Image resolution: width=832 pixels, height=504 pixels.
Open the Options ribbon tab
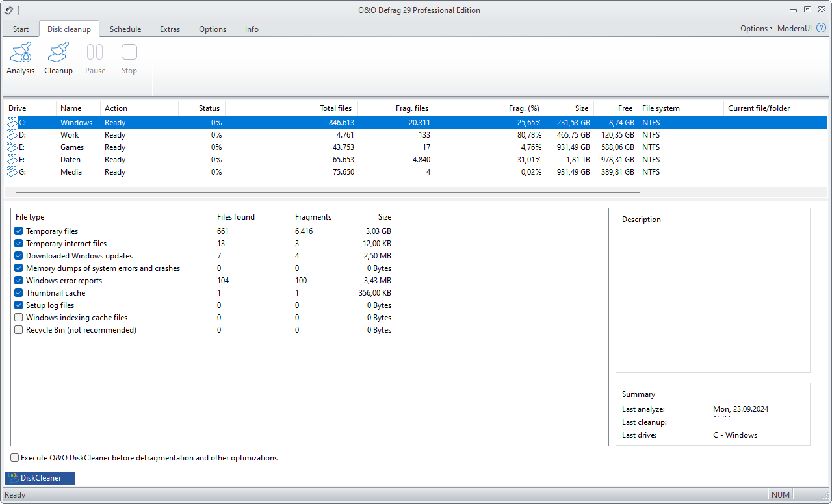pos(213,29)
